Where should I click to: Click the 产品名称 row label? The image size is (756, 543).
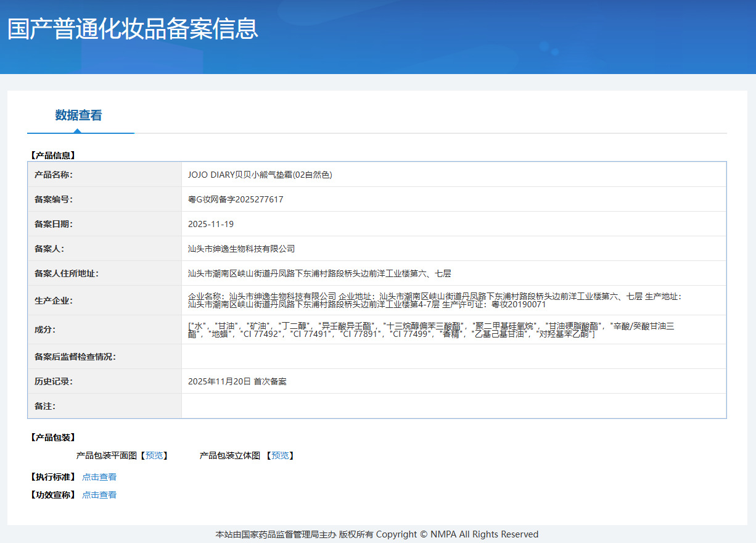point(54,175)
